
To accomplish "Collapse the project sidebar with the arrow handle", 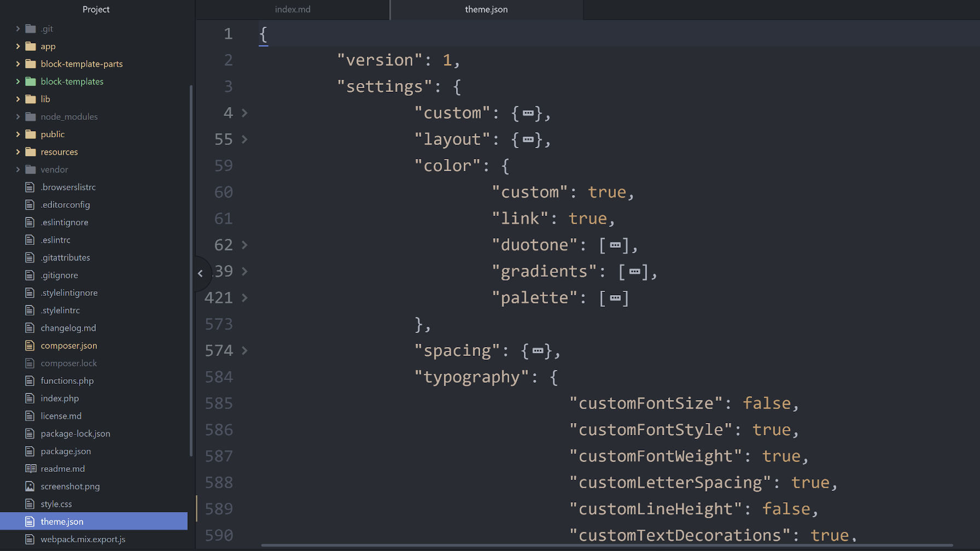I will [x=201, y=273].
